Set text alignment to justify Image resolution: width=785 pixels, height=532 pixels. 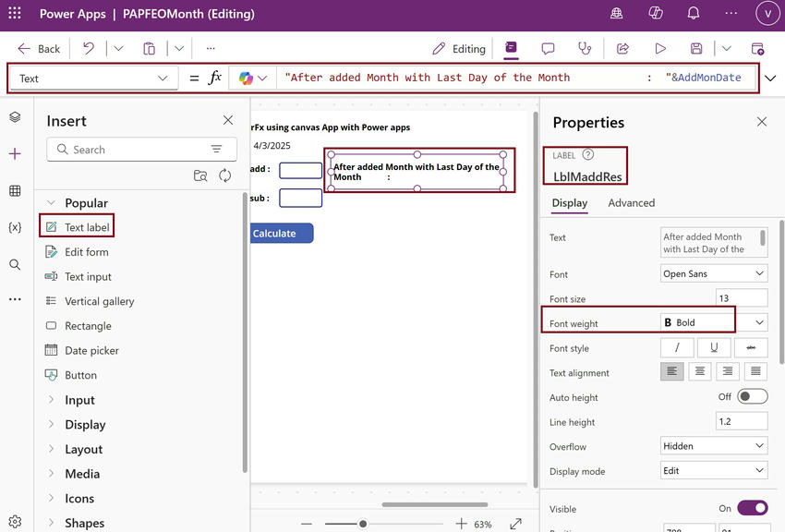click(756, 371)
